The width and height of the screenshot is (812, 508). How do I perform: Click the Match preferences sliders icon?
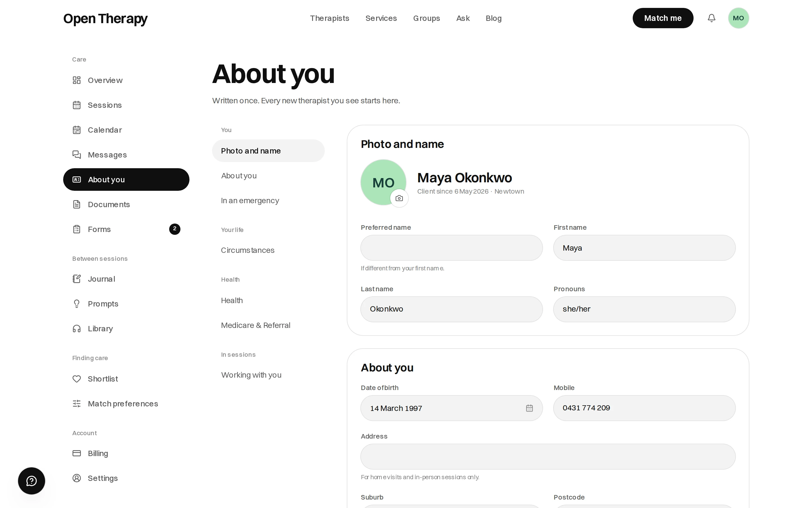tap(76, 404)
